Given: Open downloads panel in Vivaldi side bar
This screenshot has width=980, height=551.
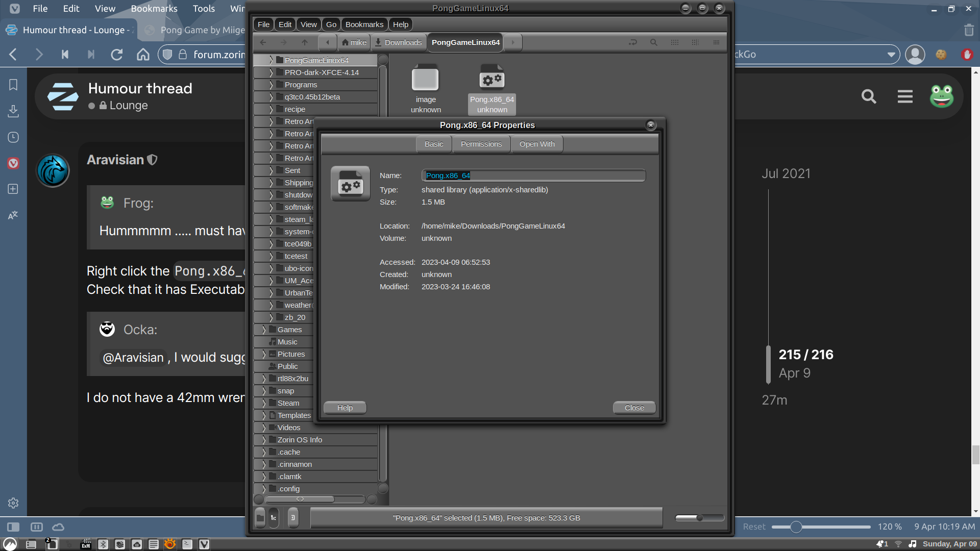Looking at the screenshot, I should point(13,111).
